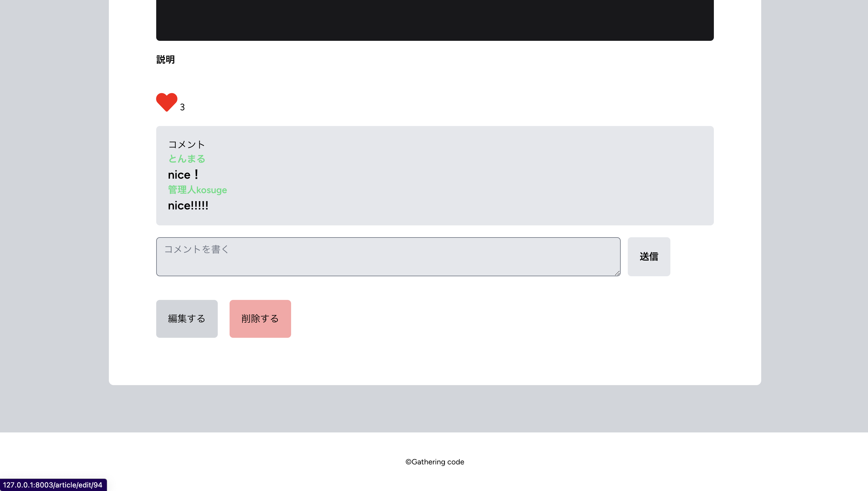This screenshot has height=491, width=868.
Task: Focus the コメントを書く comment textarea
Action: pos(388,257)
